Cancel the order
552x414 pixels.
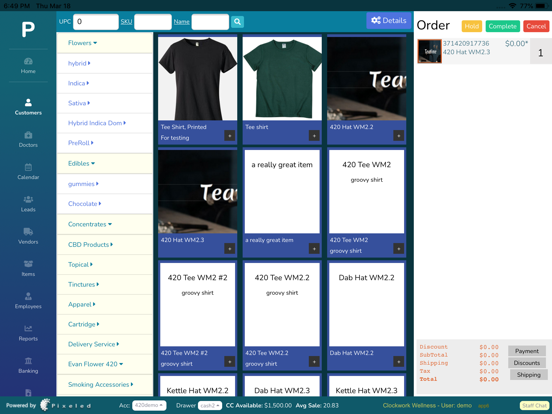(536, 26)
